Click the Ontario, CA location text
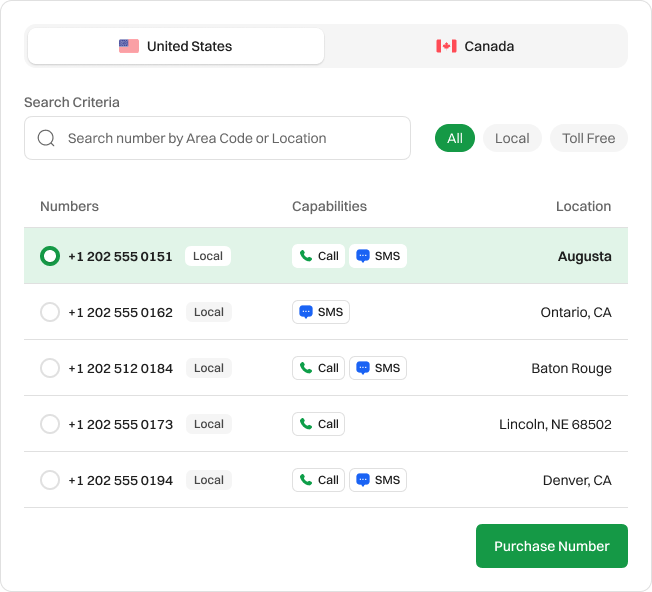This screenshot has height=592, width=652. [576, 312]
